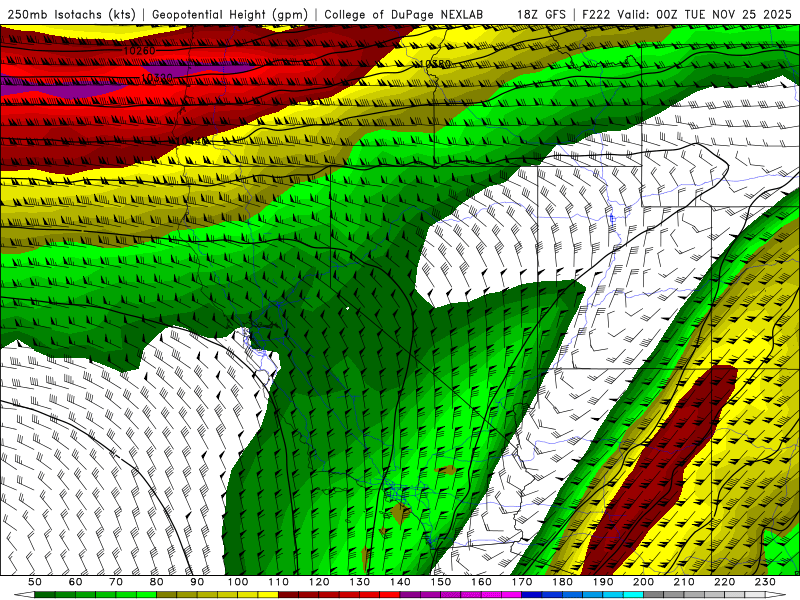
Task: Click the 50 value on the color scale
Action: pyautogui.click(x=35, y=582)
